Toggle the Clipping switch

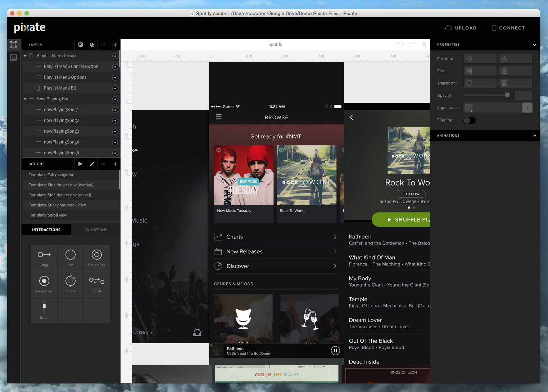(469, 120)
